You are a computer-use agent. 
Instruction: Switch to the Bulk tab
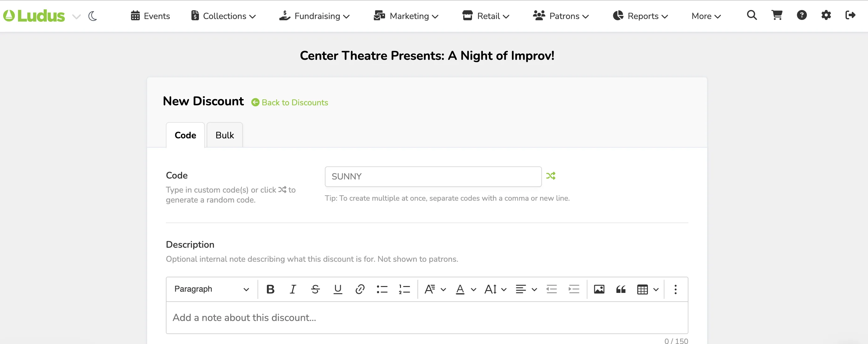[225, 135]
